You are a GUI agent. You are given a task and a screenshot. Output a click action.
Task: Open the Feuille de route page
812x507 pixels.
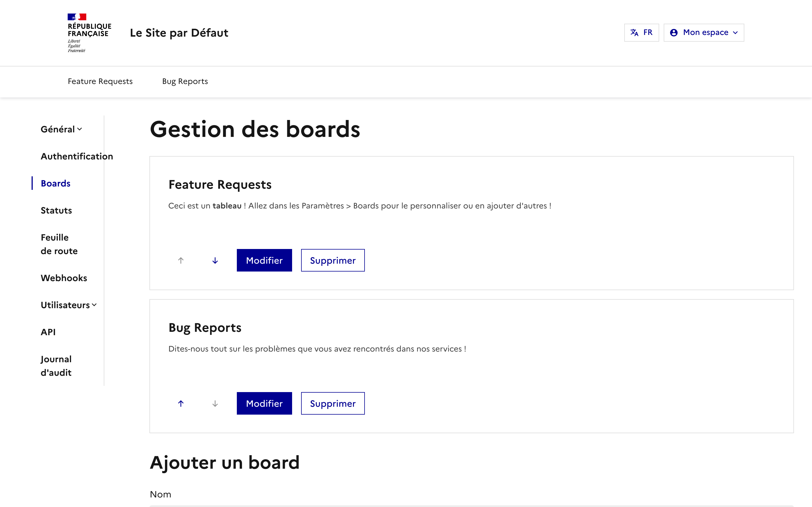click(x=59, y=244)
